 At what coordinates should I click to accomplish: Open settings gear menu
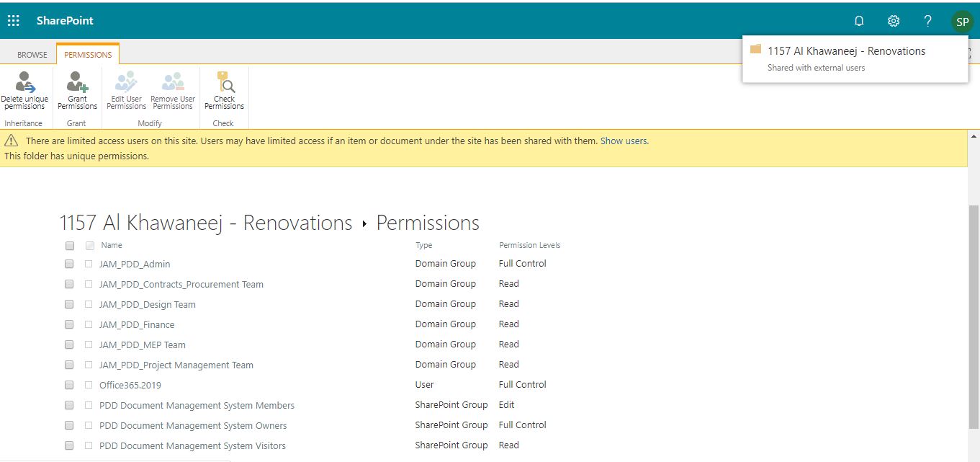click(894, 21)
